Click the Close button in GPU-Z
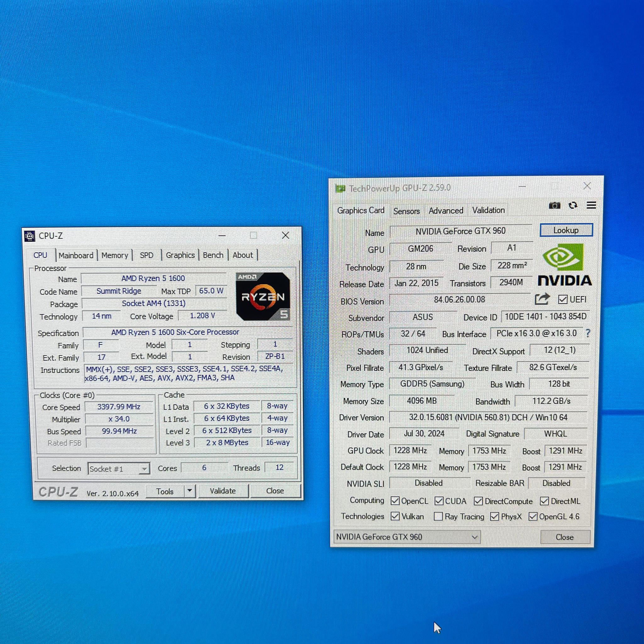 pyautogui.click(x=565, y=537)
